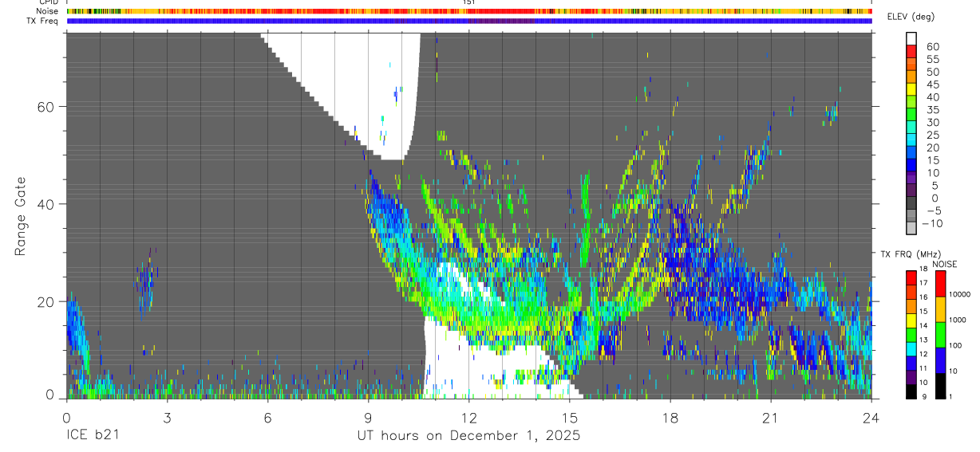
Task: Click the CPID value "151"
Action: tap(469, 2)
